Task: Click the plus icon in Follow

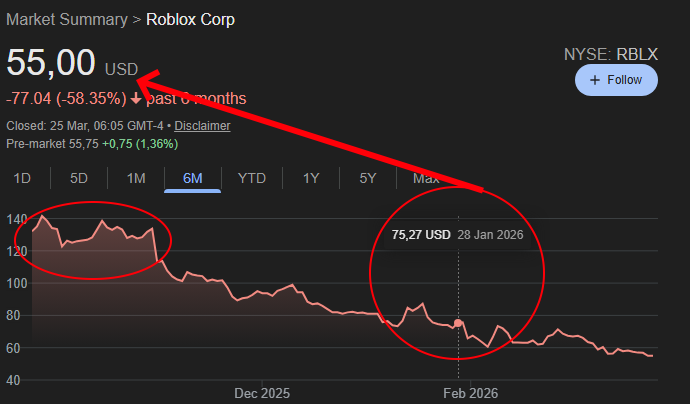Action: 595,80
